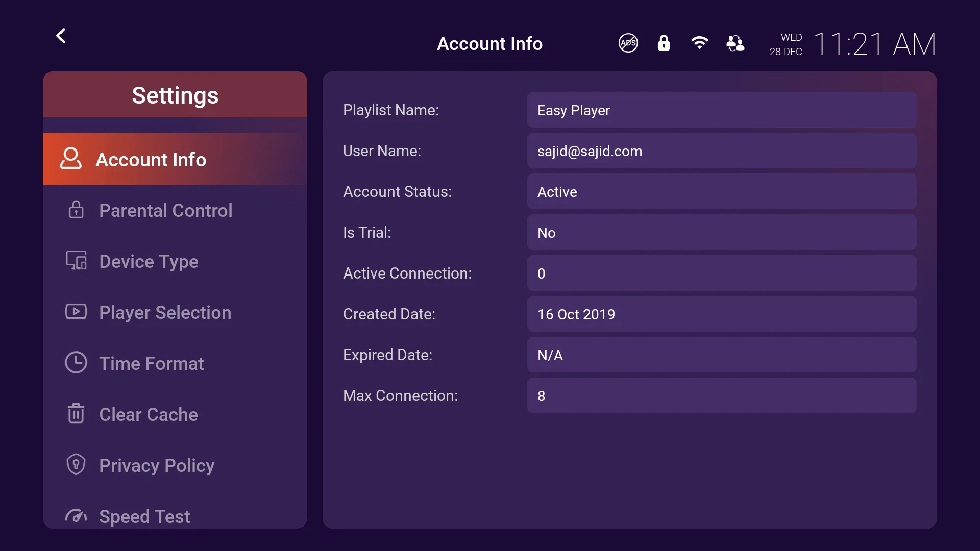Image resolution: width=980 pixels, height=551 pixels.
Task: Click the 11:21 AM clock
Action: coord(875,44)
